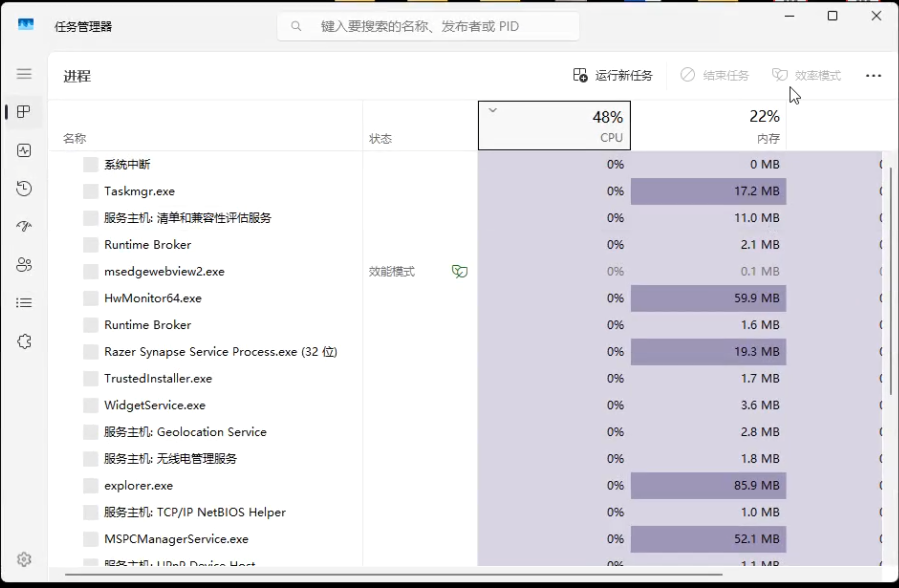899x588 pixels.
Task: Click the 85.9 MB memory cell for explorer.exe
Action: [x=708, y=485]
